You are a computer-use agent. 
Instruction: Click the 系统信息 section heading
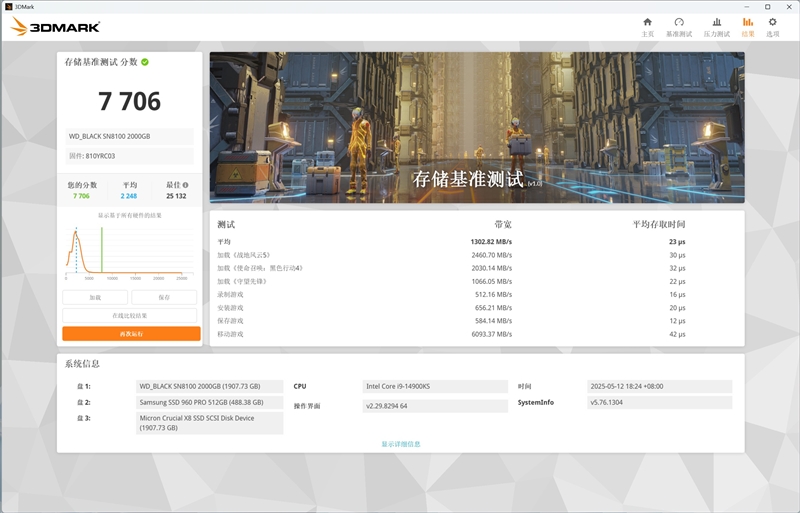click(x=82, y=363)
